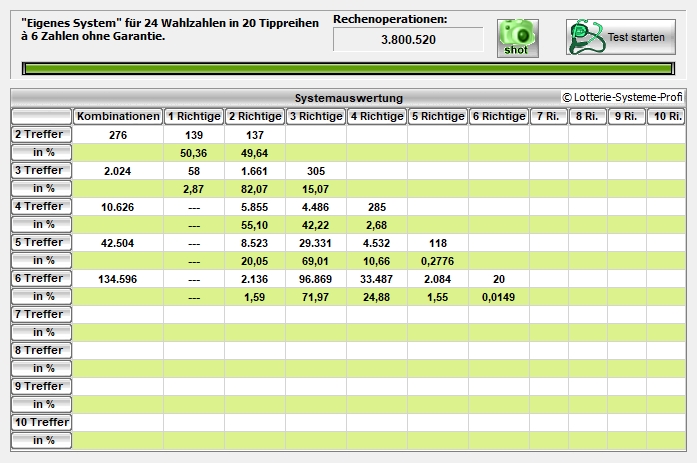This screenshot has width=697, height=463.
Task: Select cell 2.024 in Kombinationen column
Action: [118, 171]
